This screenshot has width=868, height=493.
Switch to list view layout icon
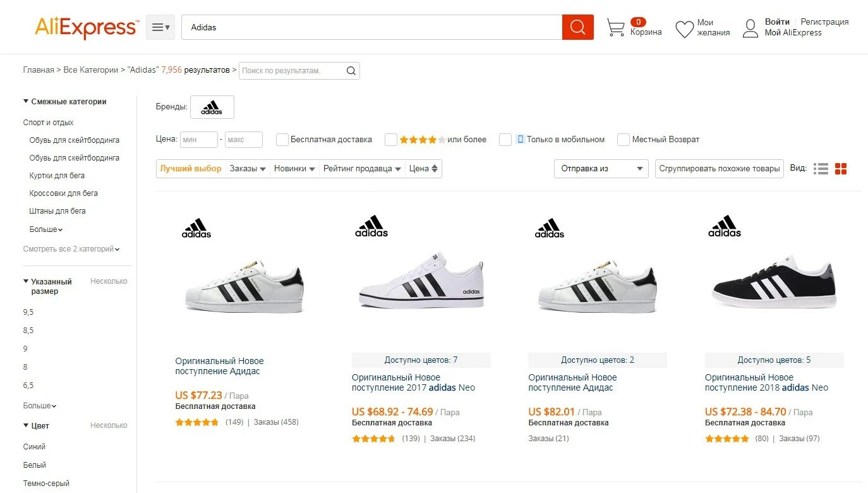(821, 169)
